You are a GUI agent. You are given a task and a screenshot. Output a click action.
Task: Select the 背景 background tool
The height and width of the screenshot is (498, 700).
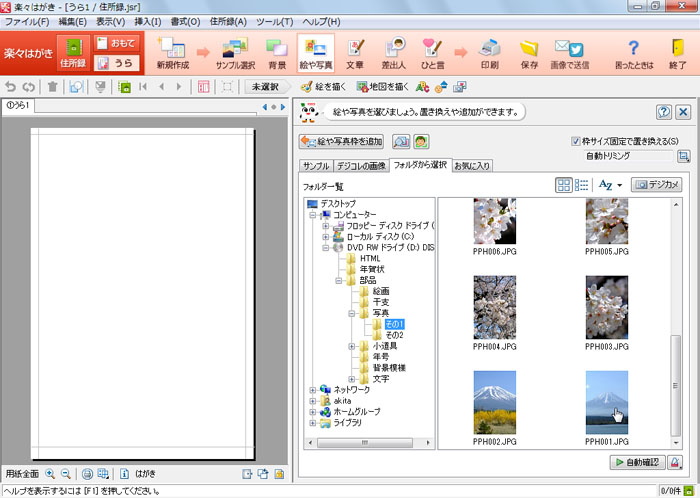[x=276, y=52]
